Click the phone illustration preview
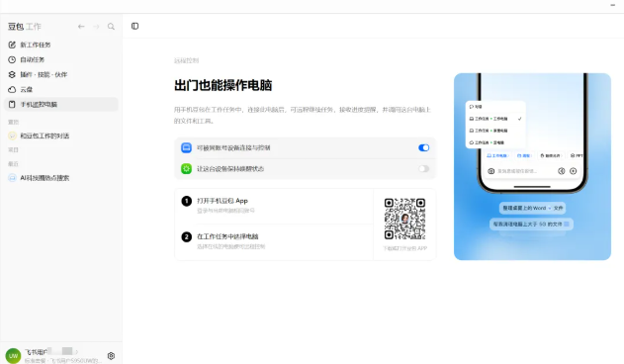Screen dimensions: 624x364 click(x=532, y=166)
